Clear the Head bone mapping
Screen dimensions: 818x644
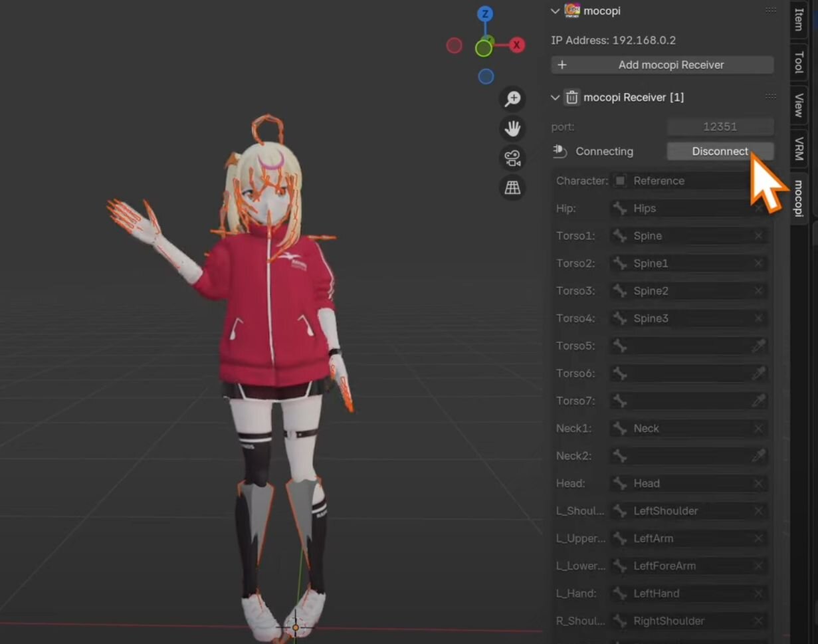click(758, 484)
